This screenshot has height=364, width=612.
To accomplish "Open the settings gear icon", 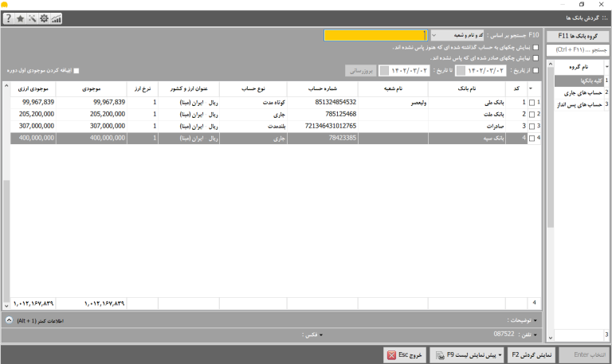I will 44,18.
